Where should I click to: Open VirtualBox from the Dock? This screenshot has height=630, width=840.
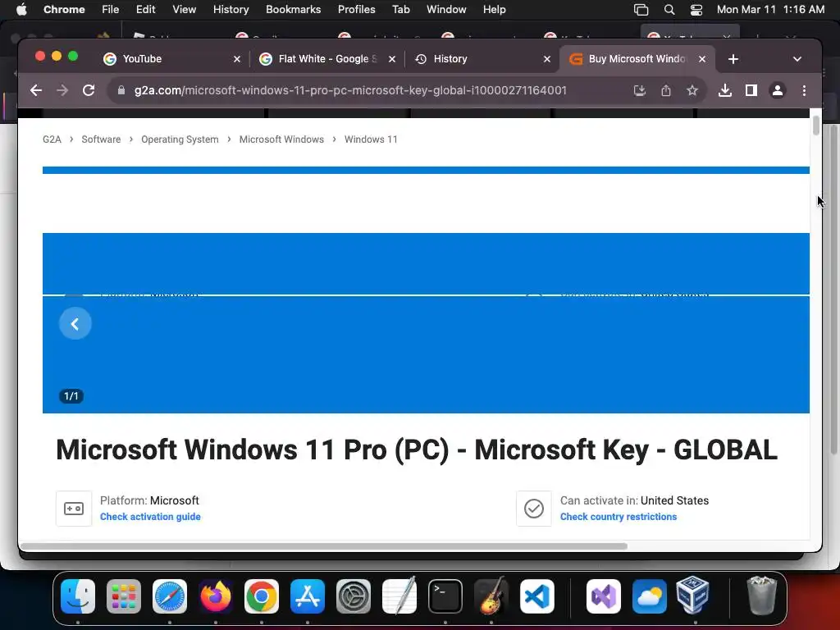click(692, 596)
